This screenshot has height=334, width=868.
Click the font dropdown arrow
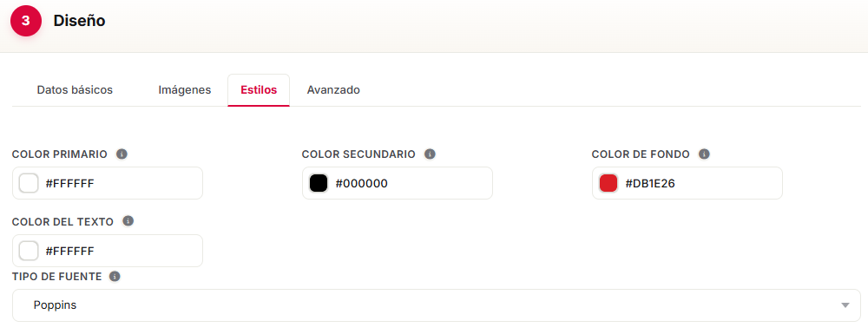[845, 305]
